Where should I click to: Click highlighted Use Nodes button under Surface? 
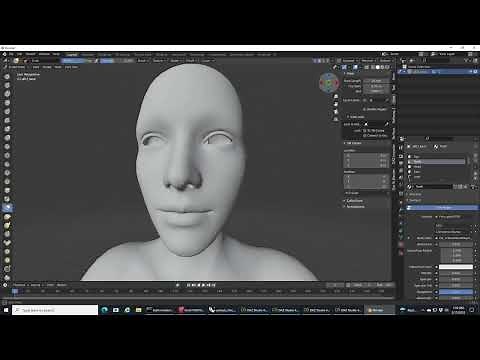pyautogui.click(x=442, y=208)
